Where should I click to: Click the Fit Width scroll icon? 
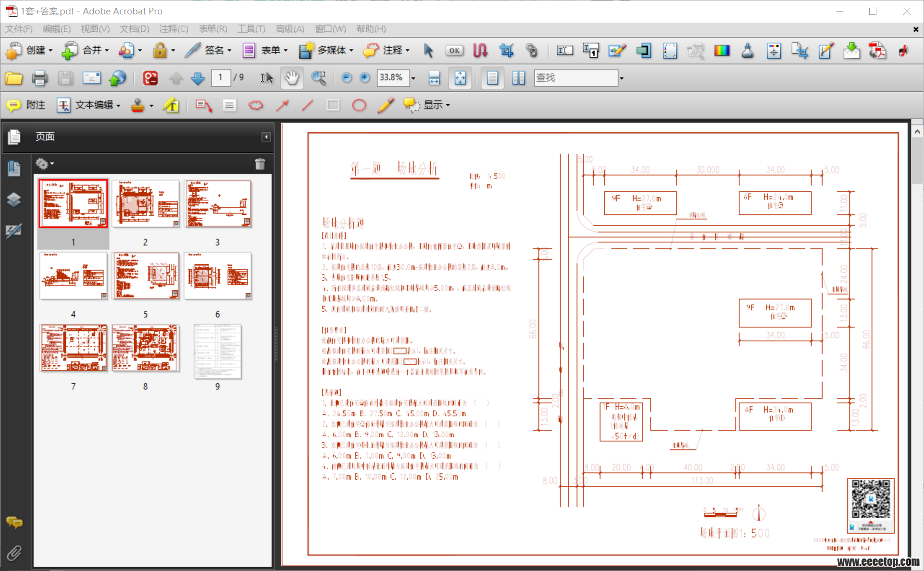pos(434,78)
